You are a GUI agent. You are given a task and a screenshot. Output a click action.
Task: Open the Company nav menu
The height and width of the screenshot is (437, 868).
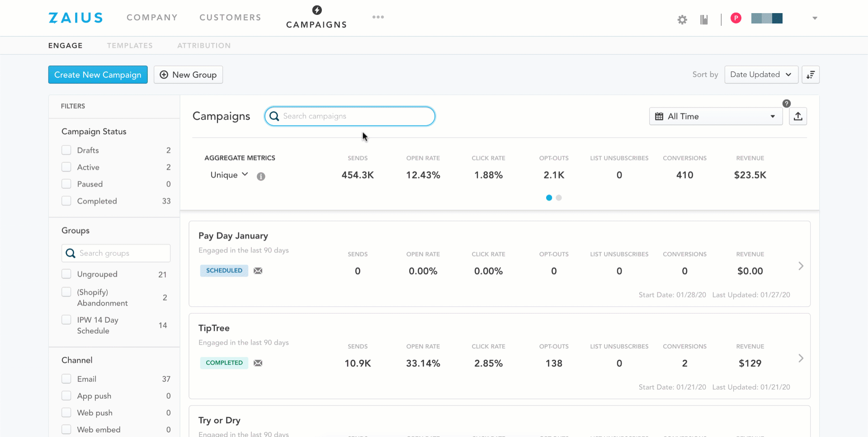pyautogui.click(x=152, y=18)
